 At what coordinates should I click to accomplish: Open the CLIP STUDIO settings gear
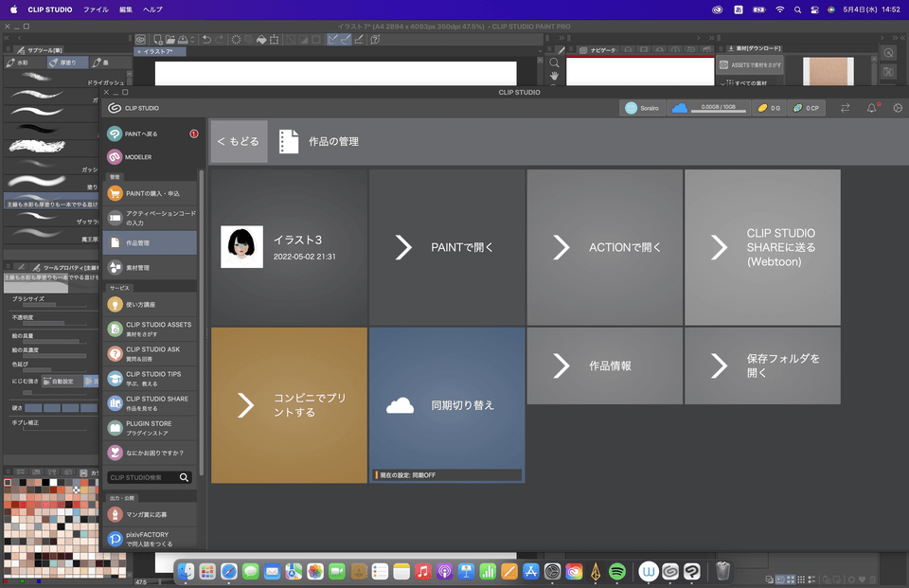click(x=896, y=108)
